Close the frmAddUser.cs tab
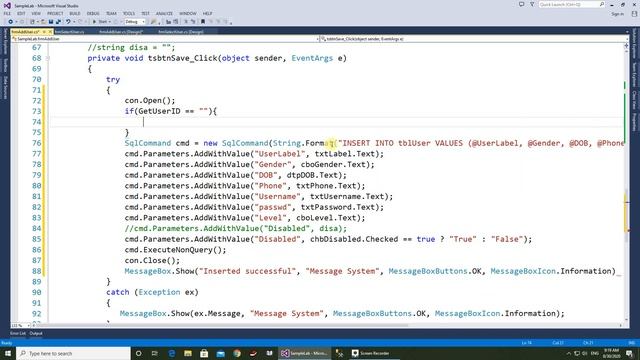This screenshot has height=360, width=640. (x=50, y=32)
